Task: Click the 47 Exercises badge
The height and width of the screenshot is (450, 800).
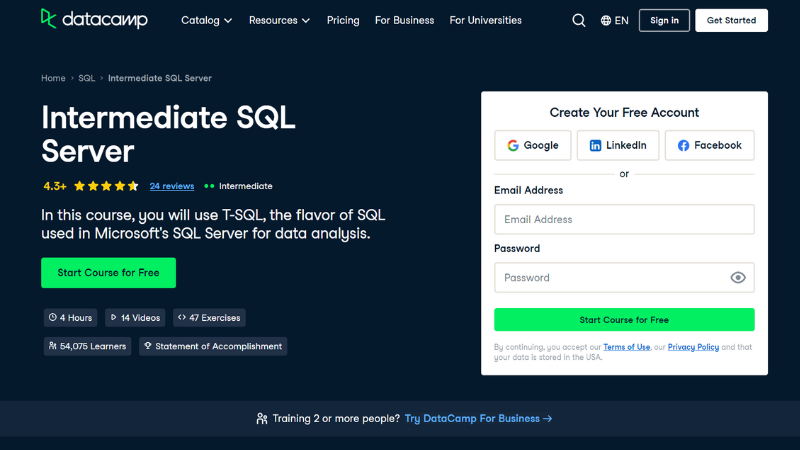Action: point(209,318)
